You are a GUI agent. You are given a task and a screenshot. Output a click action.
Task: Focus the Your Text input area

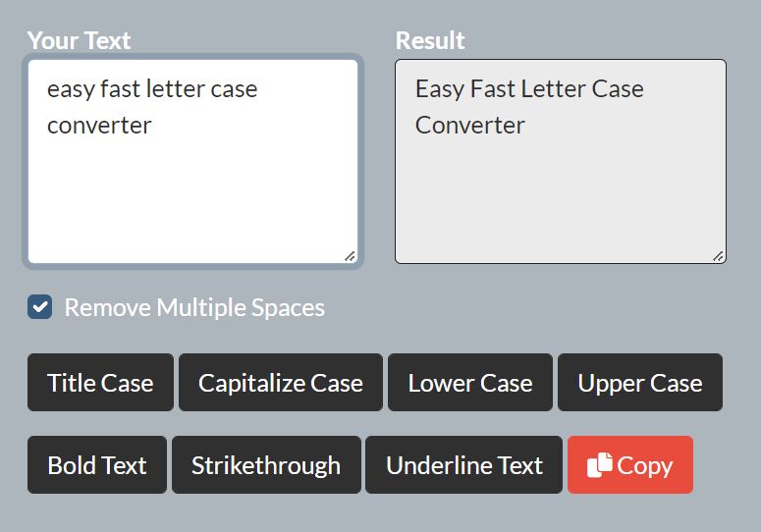click(193, 162)
